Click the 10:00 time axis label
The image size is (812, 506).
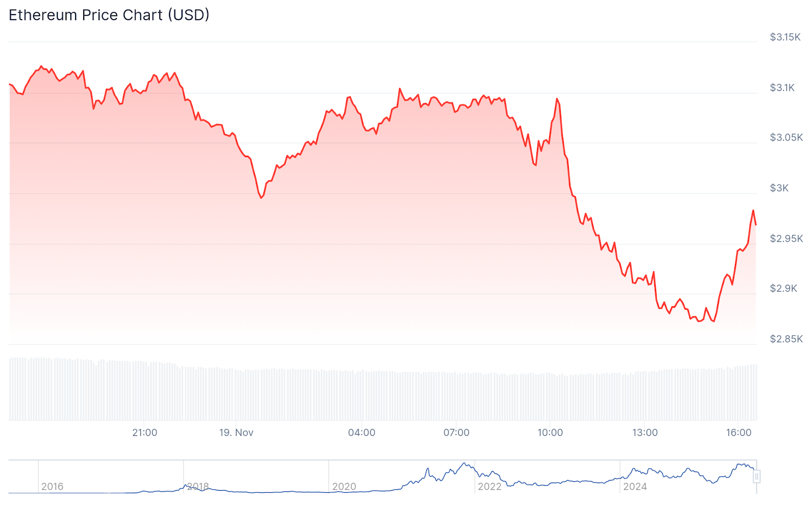(550, 432)
